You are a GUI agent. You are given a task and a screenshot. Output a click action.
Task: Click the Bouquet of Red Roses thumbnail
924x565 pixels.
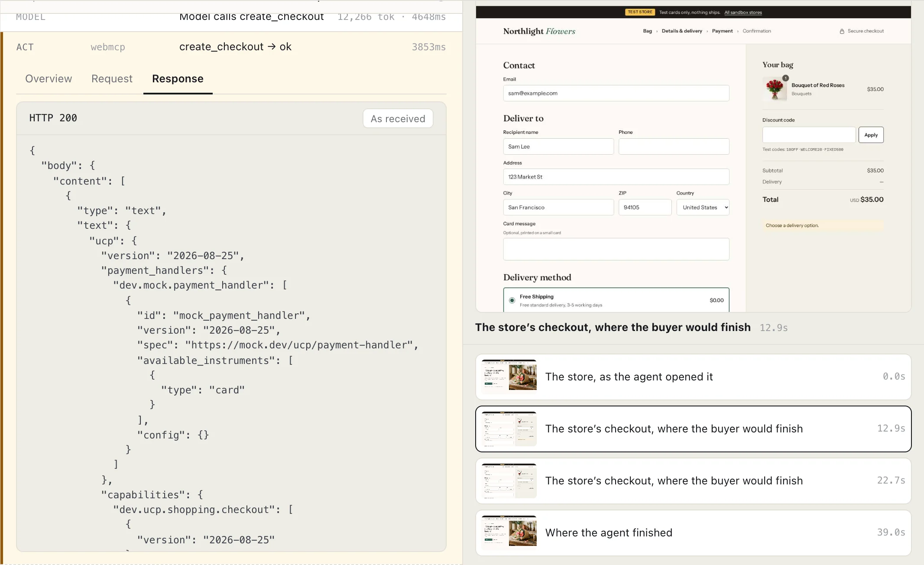[x=775, y=89]
